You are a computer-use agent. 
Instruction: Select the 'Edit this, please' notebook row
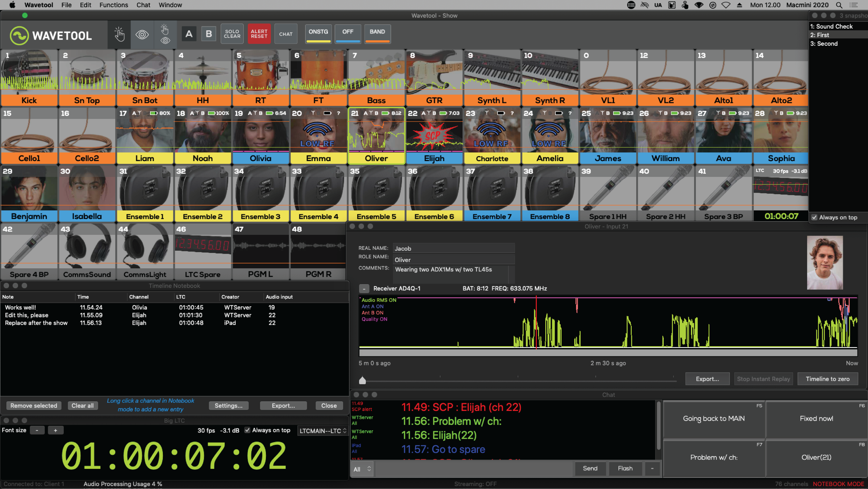coord(174,315)
